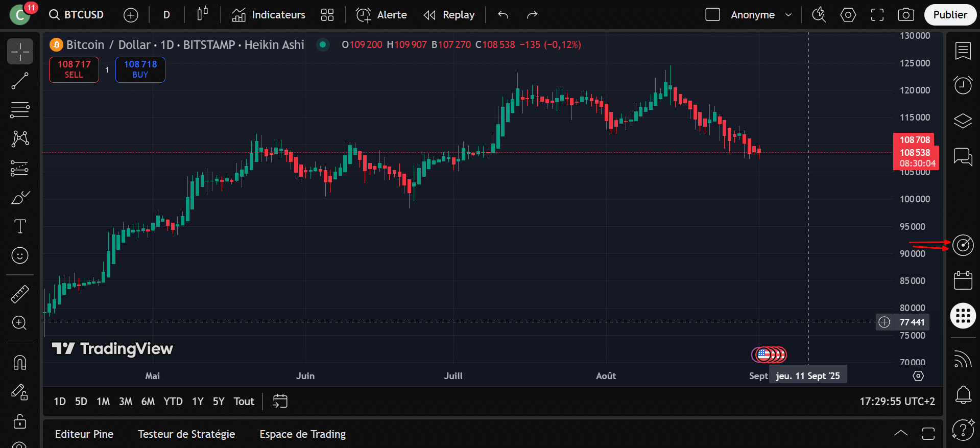980x448 pixels.
Task: Toggle lock all drawings icon
Action: pyautogui.click(x=20, y=421)
